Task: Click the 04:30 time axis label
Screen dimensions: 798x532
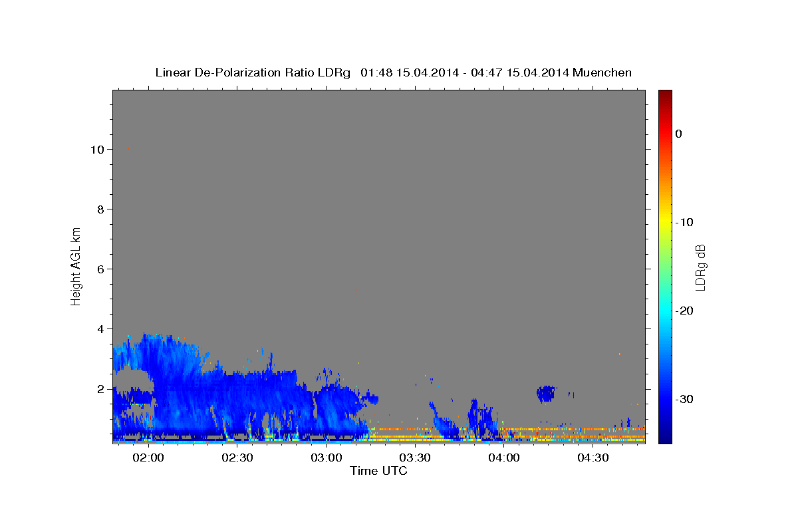Action: click(x=593, y=458)
